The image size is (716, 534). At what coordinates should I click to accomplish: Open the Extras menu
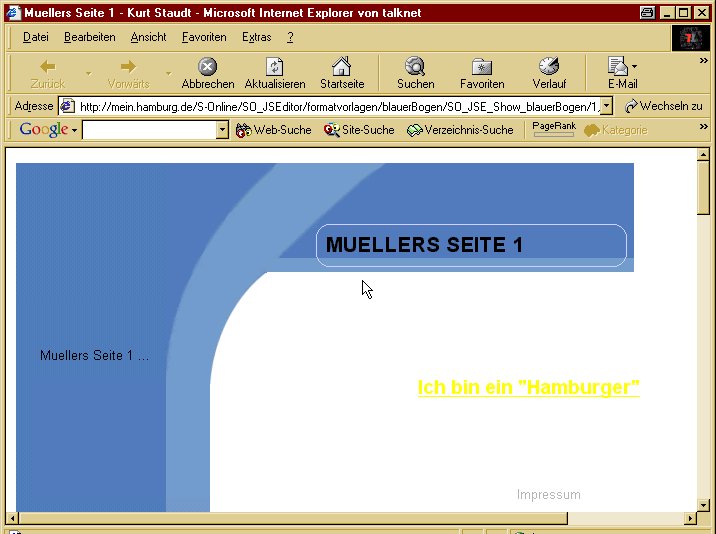(256, 37)
